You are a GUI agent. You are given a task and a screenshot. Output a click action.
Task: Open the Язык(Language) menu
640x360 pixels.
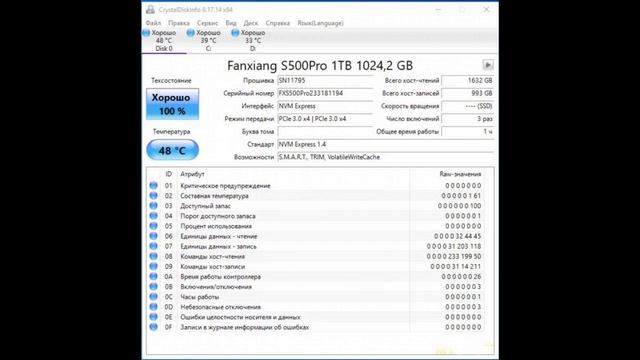(x=320, y=23)
